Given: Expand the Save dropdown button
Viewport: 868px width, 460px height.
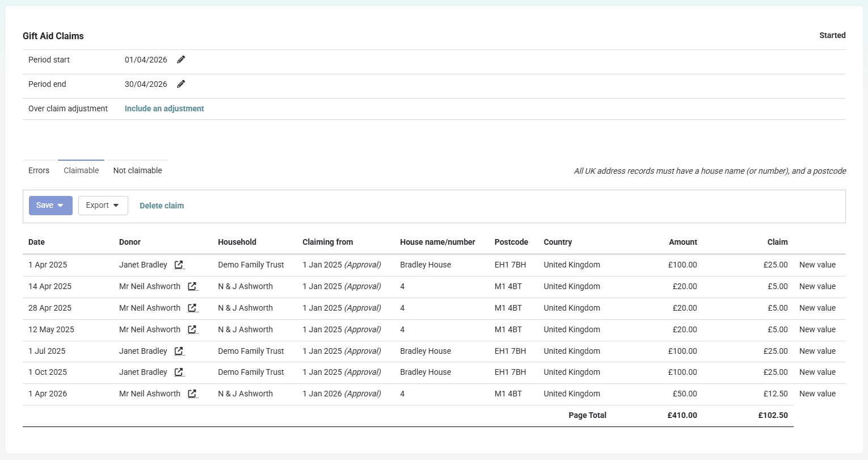Looking at the screenshot, I should [x=50, y=206].
